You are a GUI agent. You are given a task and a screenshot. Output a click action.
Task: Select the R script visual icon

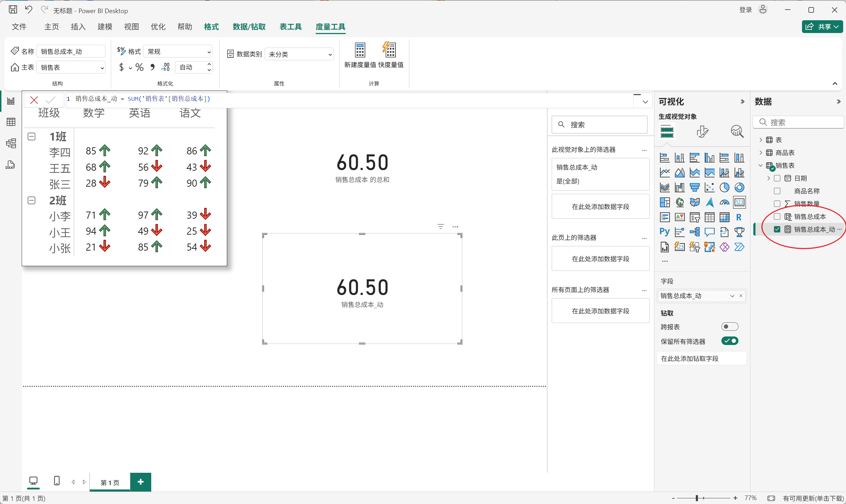(x=739, y=217)
